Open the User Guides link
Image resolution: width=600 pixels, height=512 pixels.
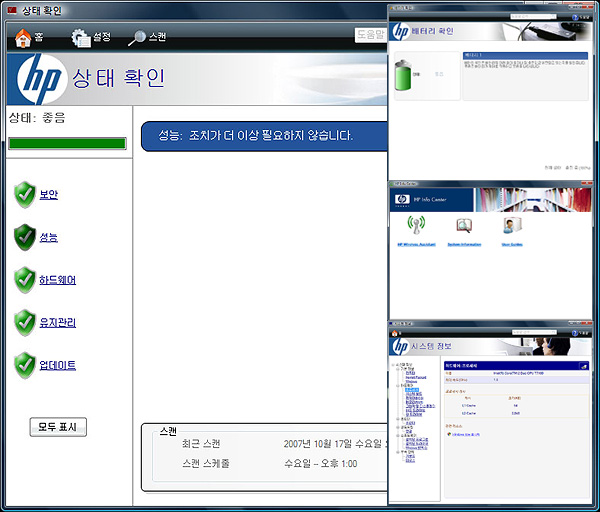pos(512,245)
